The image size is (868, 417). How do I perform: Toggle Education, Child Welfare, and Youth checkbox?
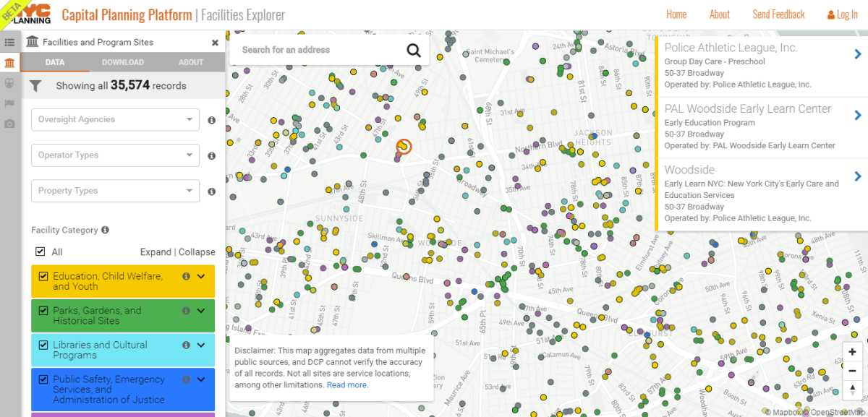(x=43, y=276)
